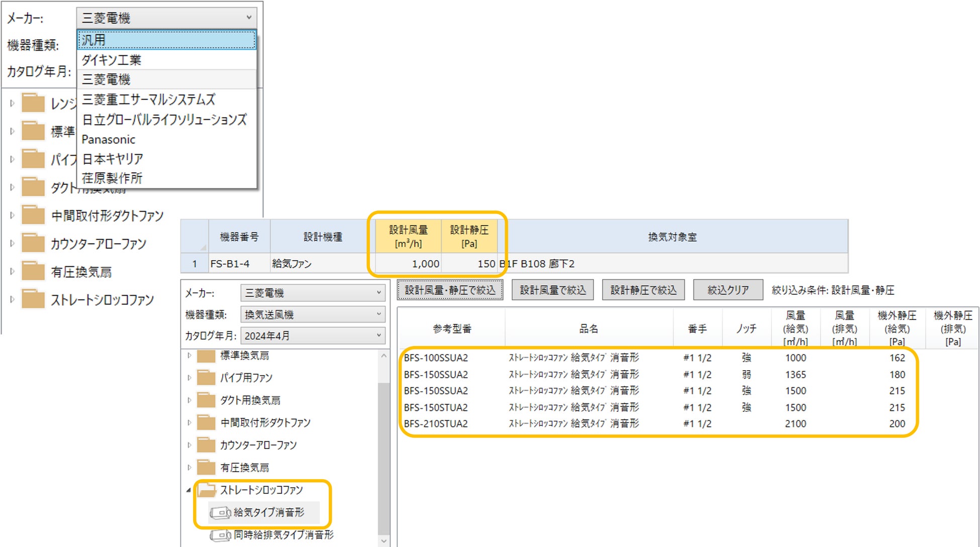Screen dimensions: 980x547
Task: Choose Panasonic in the maker dropdown list
Action: (109, 139)
